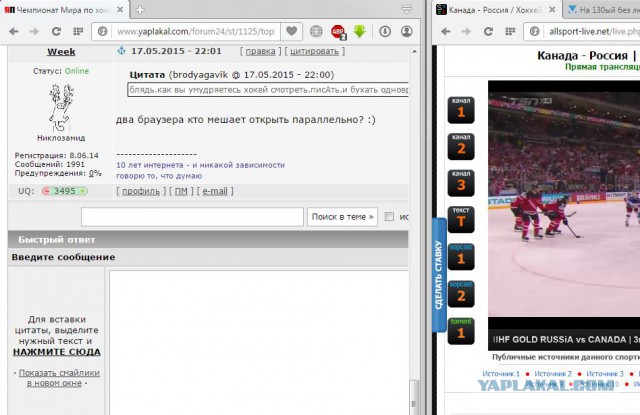This screenshot has width=640, height=415.
Task: Open downloads button in left browser toolbar
Action: [x=385, y=31]
